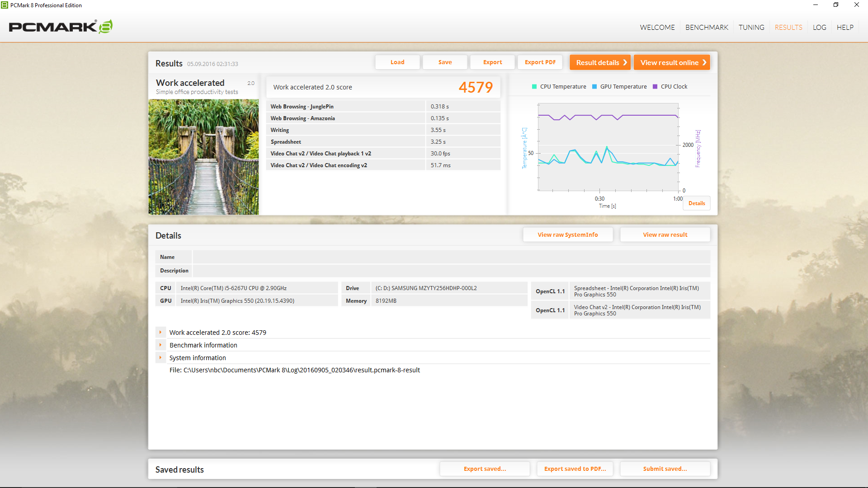The height and width of the screenshot is (488, 868).
Task: Open View raw SystemInfo
Action: (x=567, y=235)
